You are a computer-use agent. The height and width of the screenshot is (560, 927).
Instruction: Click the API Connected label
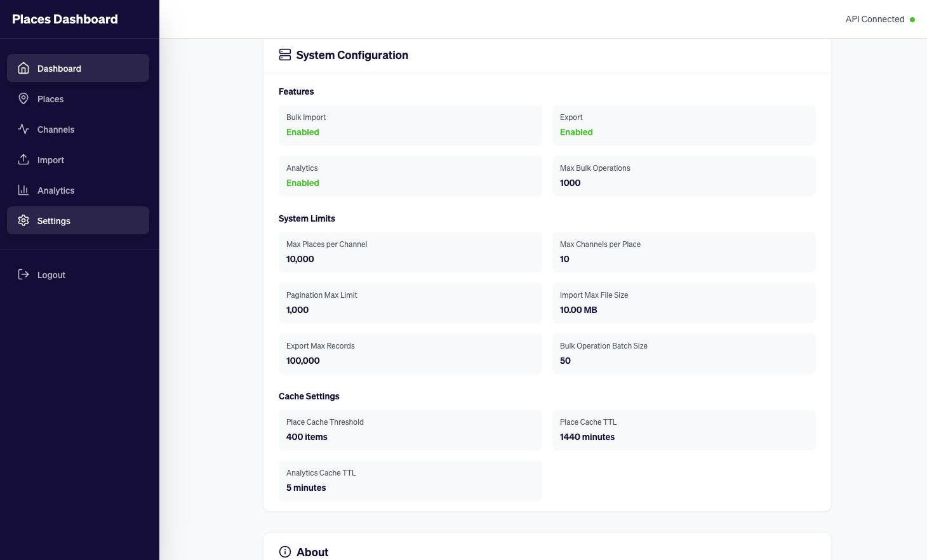pyautogui.click(x=875, y=19)
